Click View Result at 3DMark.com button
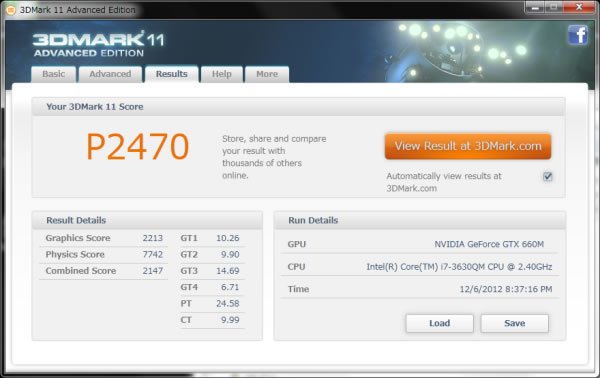This screenshot has width=600, height=378. pos(468,146)
